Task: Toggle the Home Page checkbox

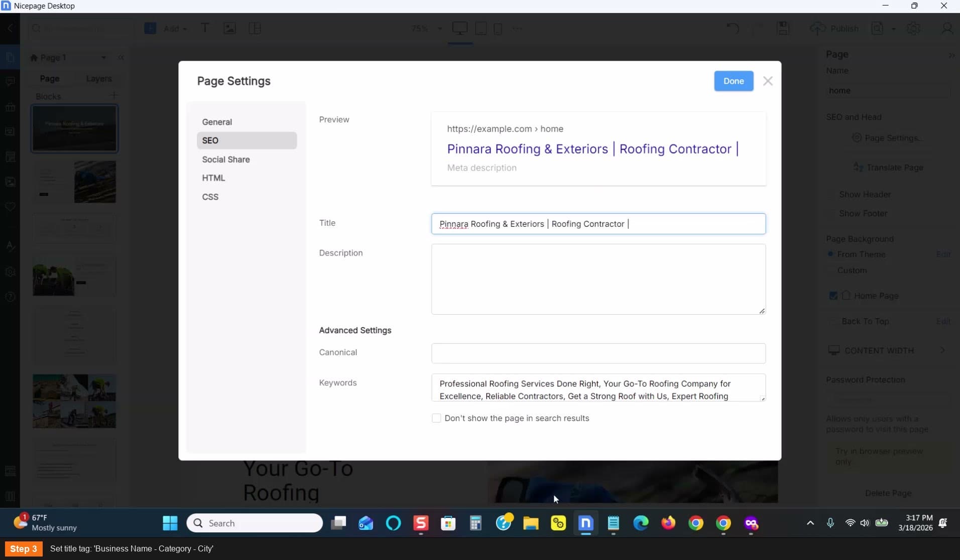Action: [833, 296]
